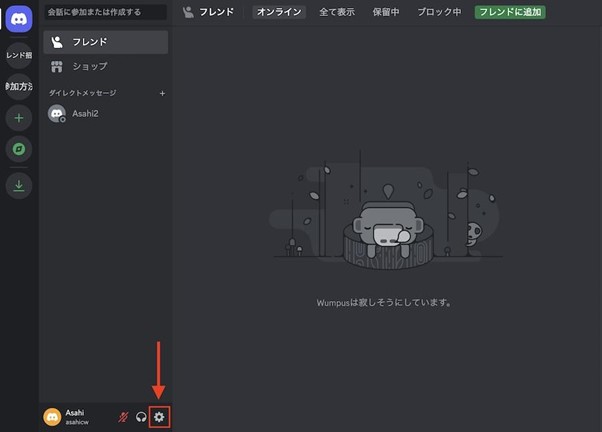Create a new DM with plus icon
This screenshot has width=602, height=432.
coord(162,93)
